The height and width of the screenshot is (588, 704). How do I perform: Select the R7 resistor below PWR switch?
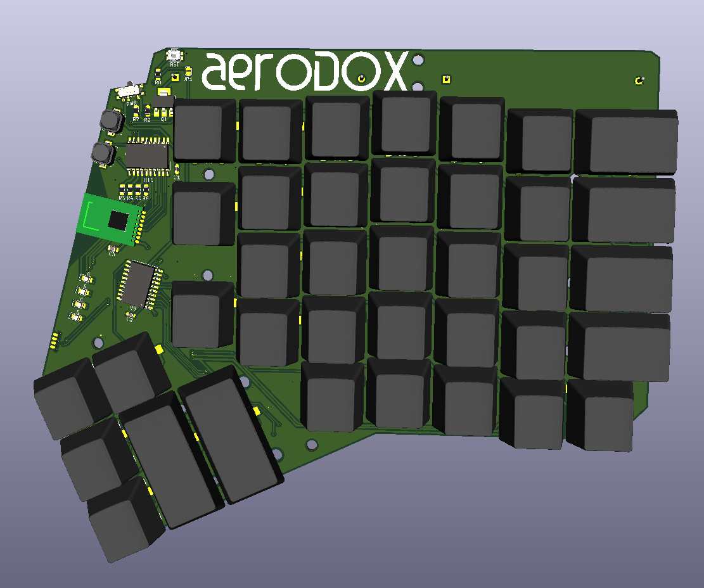tap(136, 112)
